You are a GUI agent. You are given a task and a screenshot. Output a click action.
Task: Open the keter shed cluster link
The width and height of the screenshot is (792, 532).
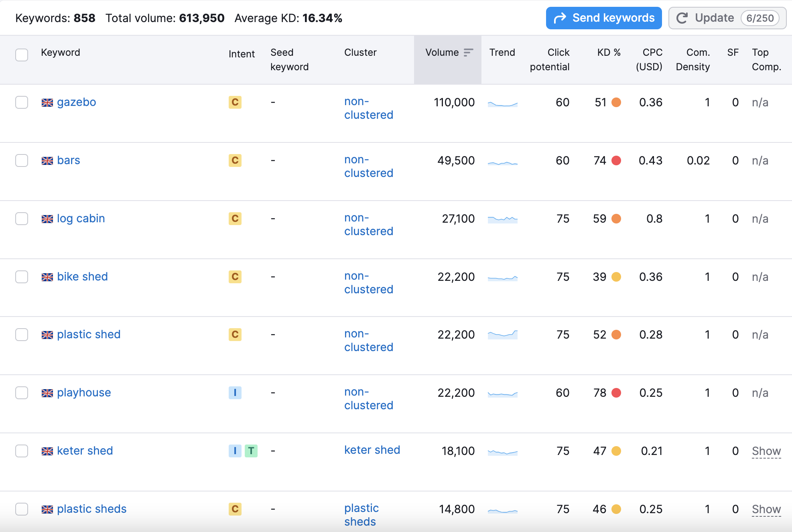(372, 450)
